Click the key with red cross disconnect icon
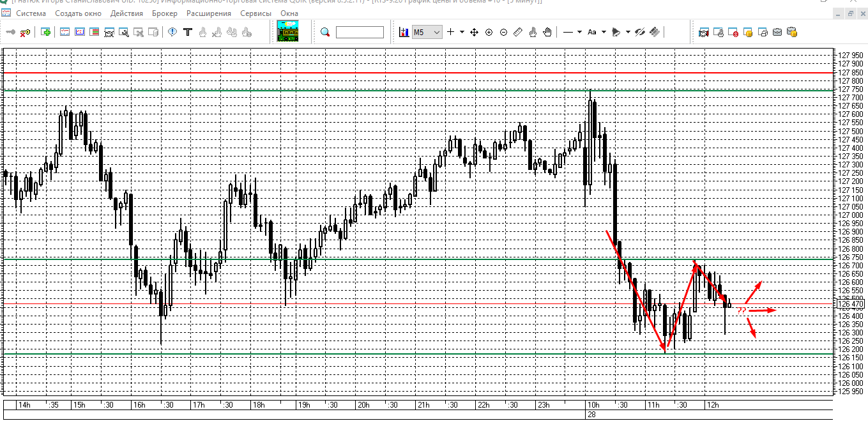The height and width of the screenshot is (421, 868). coord(25,32)
